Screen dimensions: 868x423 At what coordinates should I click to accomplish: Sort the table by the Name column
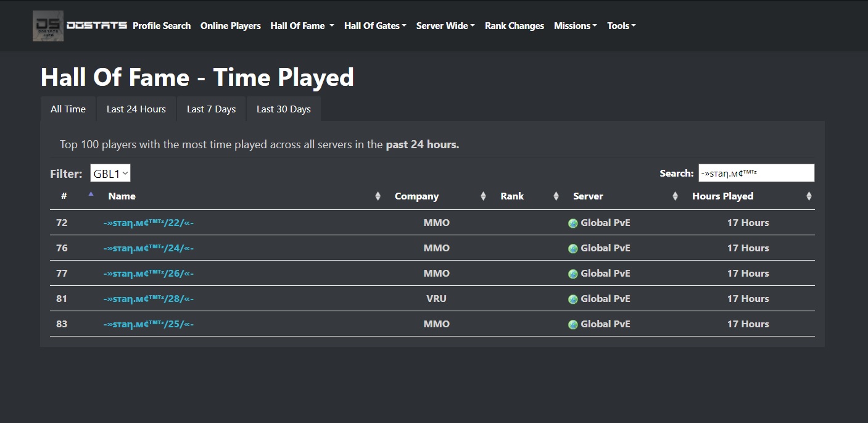[244, 196]
